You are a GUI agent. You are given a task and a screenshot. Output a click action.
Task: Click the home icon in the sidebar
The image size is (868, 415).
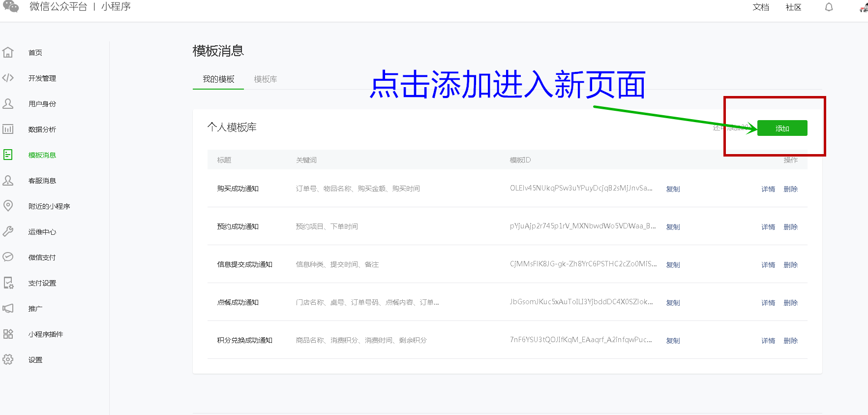tap(8, 52)
